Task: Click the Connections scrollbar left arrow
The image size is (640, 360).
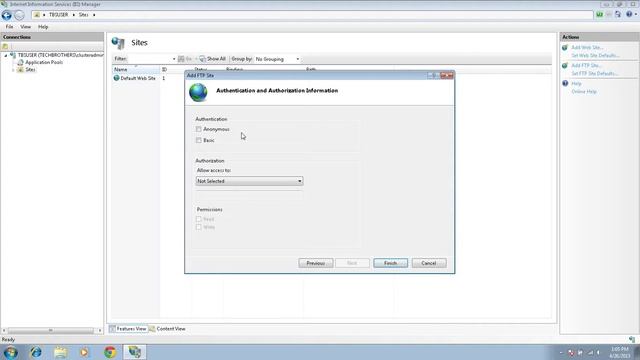Action: point(4,330)
